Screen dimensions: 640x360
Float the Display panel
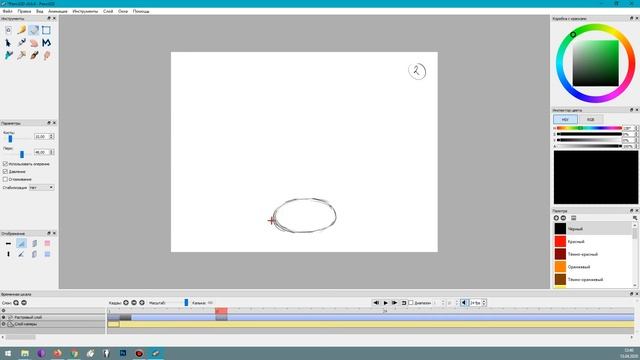(49, 233)
